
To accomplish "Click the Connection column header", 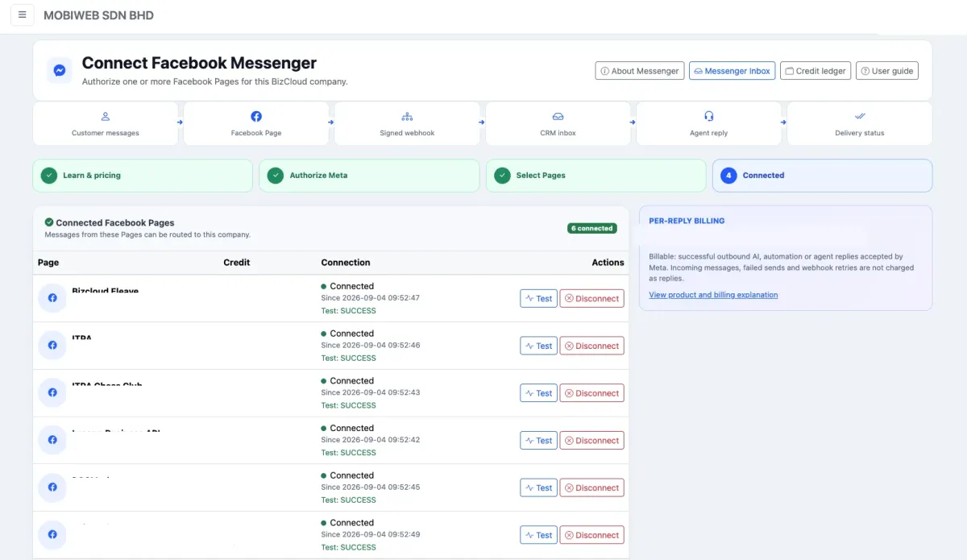I will (x=346, y=263).
